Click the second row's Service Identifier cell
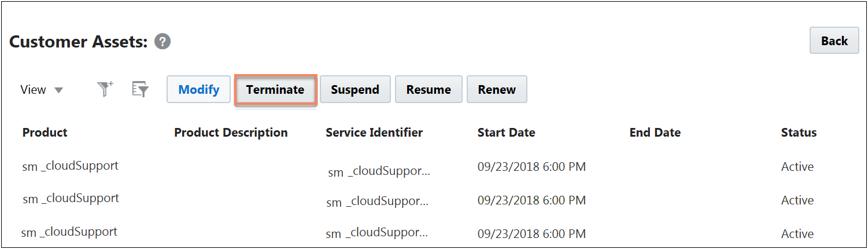 pyautogui.click(x=378, y=202)
